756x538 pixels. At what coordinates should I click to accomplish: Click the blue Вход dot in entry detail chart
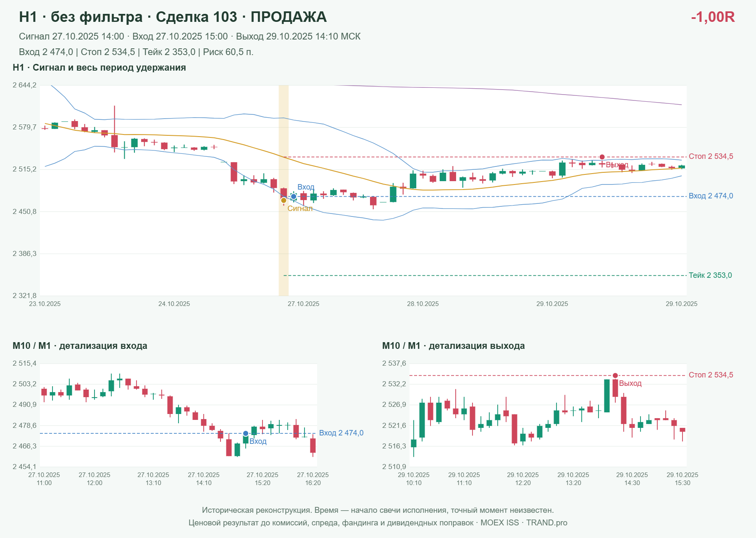[246, 433]
